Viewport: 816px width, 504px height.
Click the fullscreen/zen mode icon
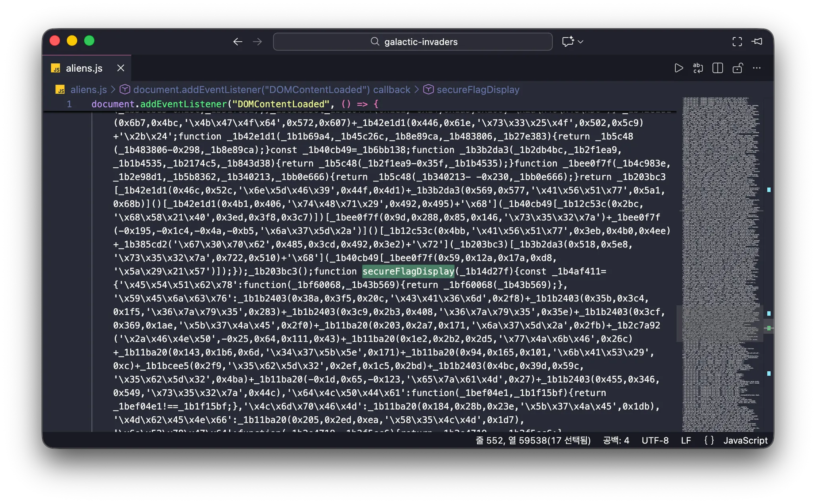click(x=737, y=41)
